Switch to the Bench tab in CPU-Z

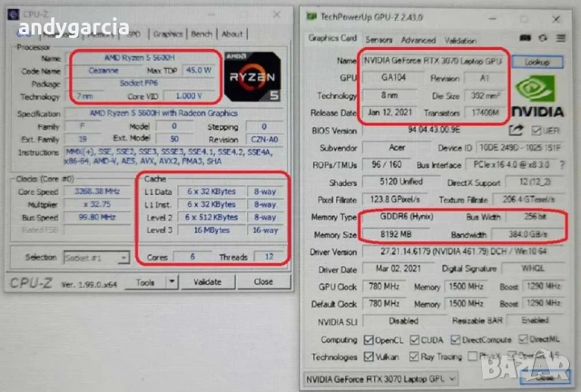point(202,34)
